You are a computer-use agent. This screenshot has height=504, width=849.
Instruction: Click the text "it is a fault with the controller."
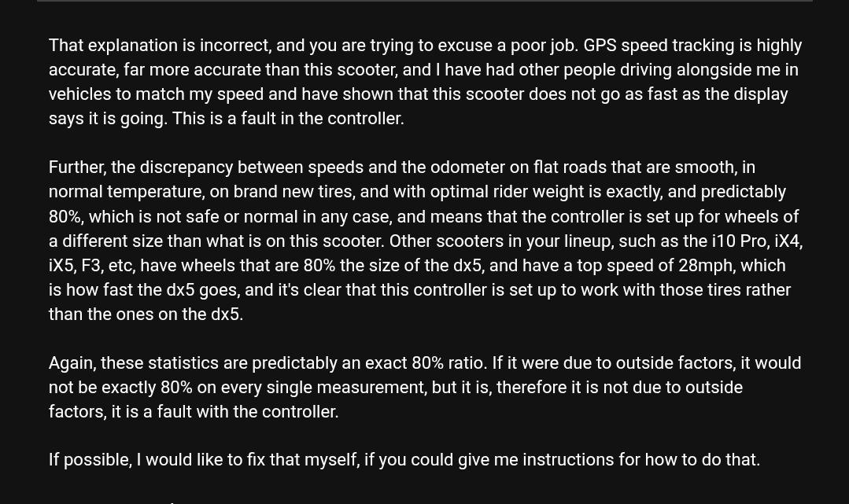tap(224, 412)
